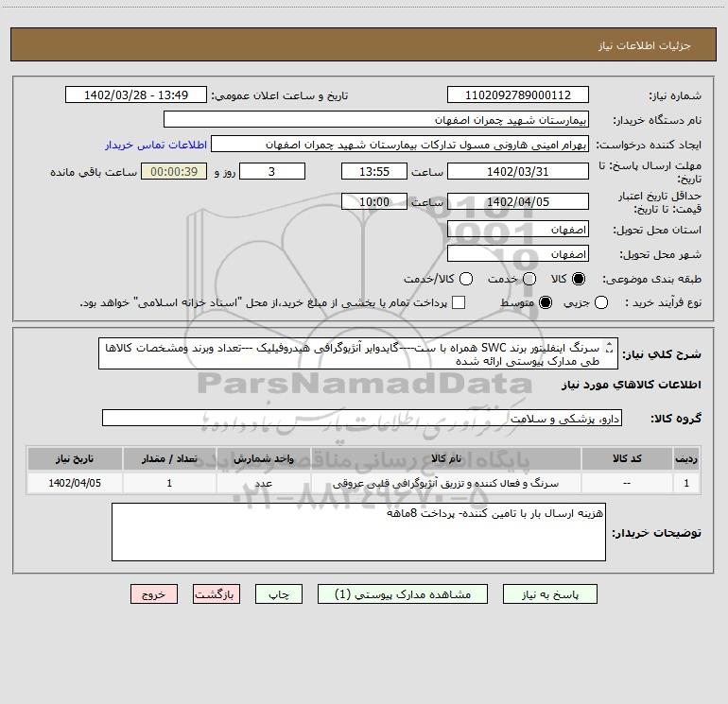728x704 pixels.
Task: Click the response deadline date 1402/03/31 field
Action: [518, 171]
